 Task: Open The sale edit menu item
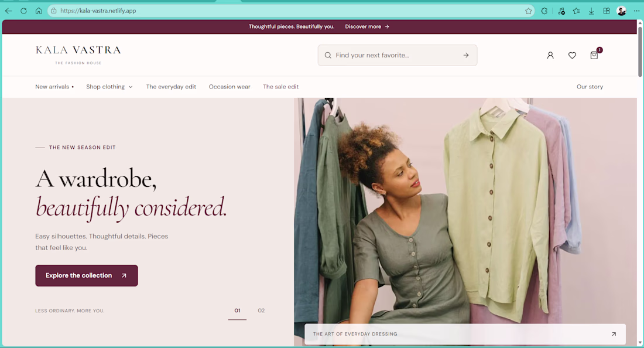click(280, 87)
